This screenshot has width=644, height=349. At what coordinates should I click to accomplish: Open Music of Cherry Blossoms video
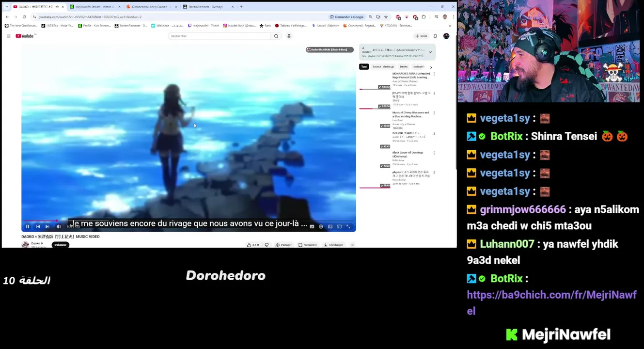point(410,114)
